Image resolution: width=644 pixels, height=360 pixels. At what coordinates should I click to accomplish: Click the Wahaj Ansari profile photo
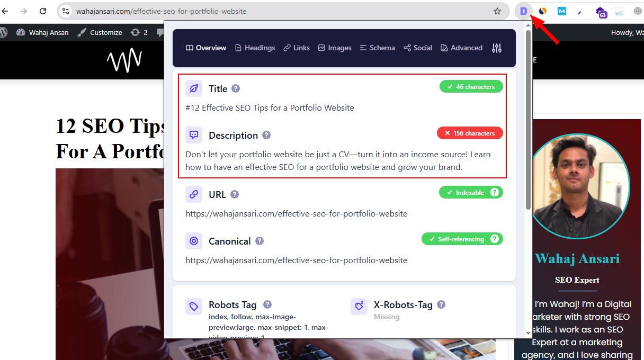click(578, 185)
